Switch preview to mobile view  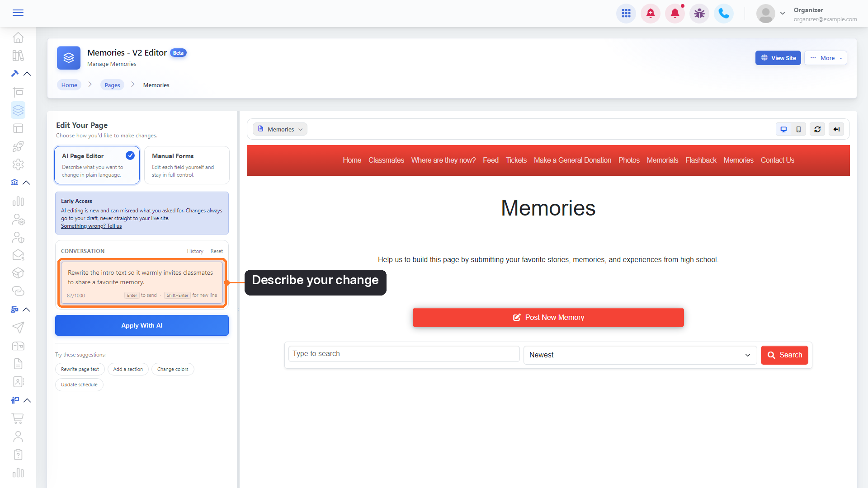pyautogui.click(x=799, y=129)
